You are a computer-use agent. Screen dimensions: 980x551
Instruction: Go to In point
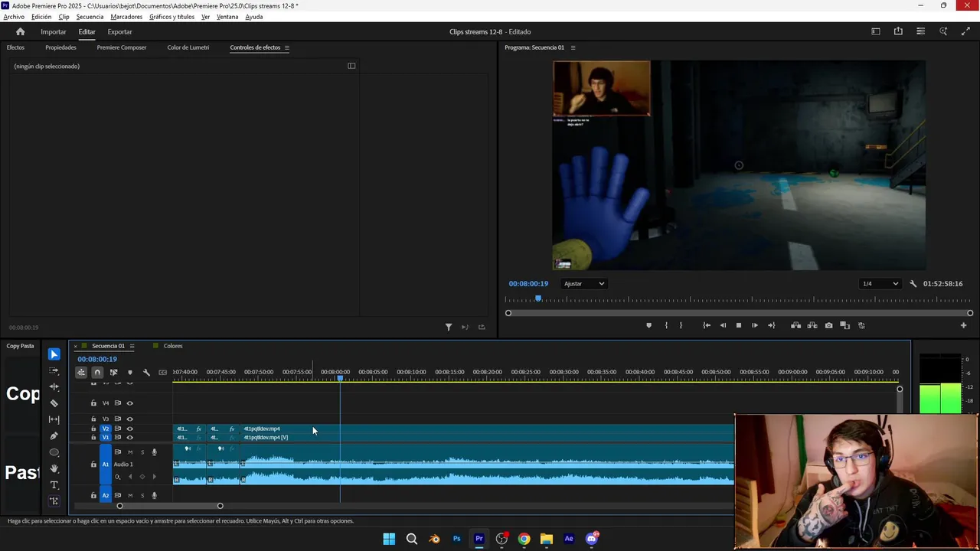click(707, 325)
